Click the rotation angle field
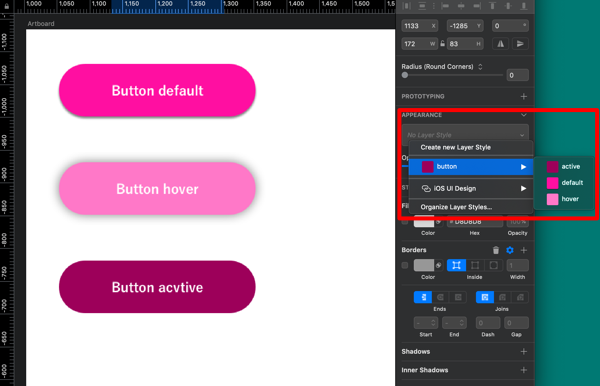600x386 pixels. pyautogui.click(x=510, y=26)
